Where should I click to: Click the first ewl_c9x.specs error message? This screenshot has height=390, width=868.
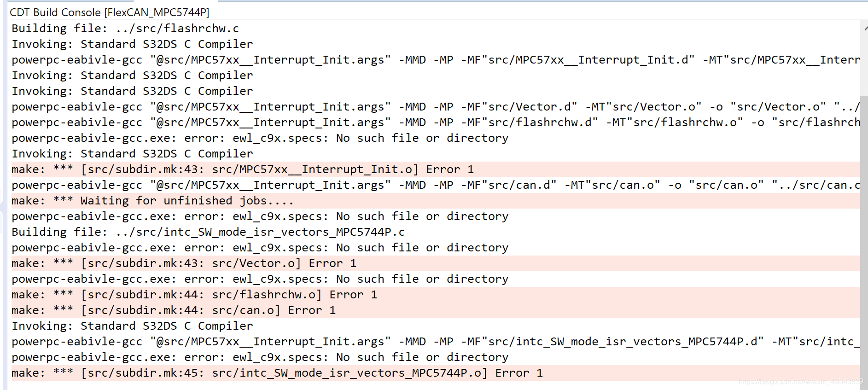point(260,138)
